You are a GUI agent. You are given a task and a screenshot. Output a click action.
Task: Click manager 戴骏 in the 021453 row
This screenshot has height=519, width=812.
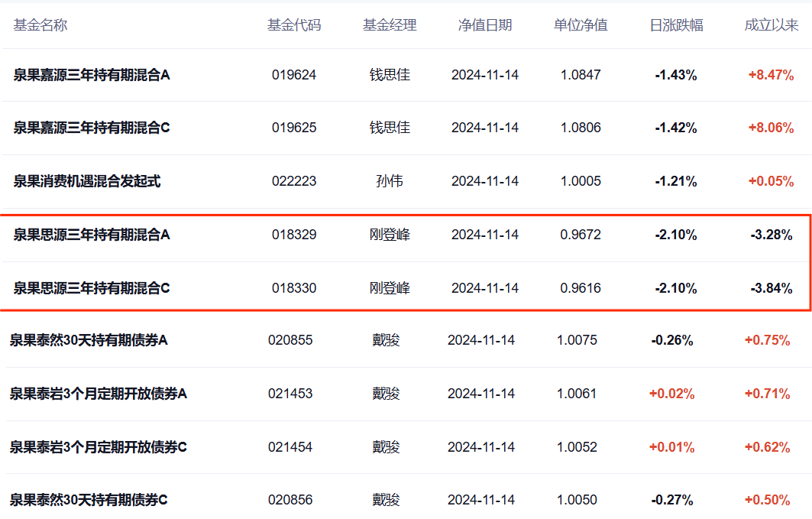[386, 394]
